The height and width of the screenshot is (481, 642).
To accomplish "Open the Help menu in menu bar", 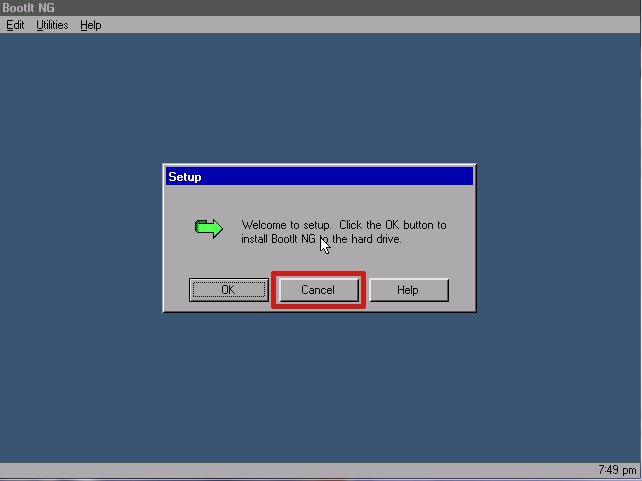I will pyautogui.click(x=90, y=25).
